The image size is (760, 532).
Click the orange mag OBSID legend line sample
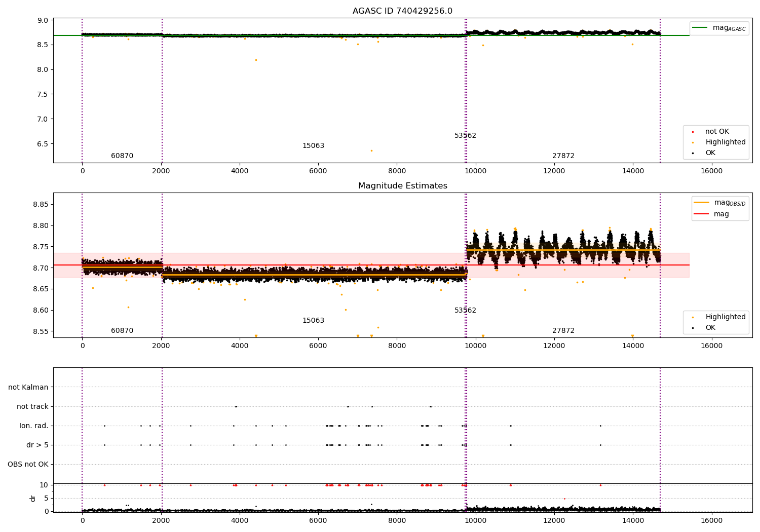702,203
